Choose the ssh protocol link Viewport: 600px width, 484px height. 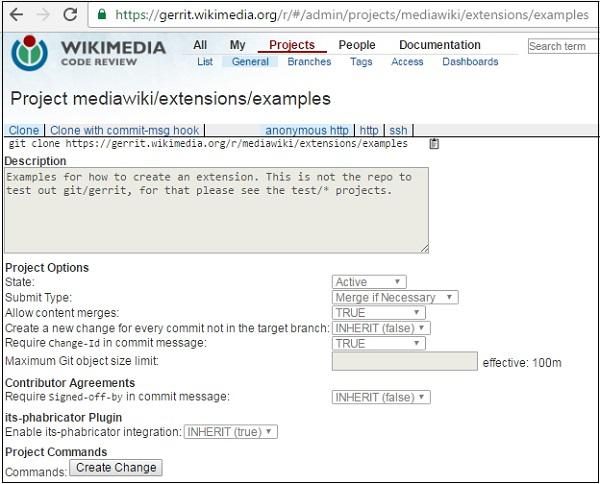click(398, 130)
